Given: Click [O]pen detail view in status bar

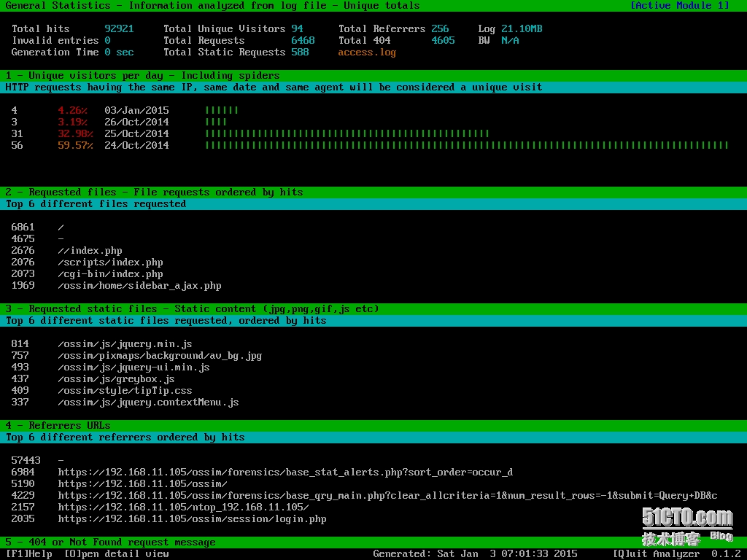Looking at the screenshot, I should click(116, 554).
